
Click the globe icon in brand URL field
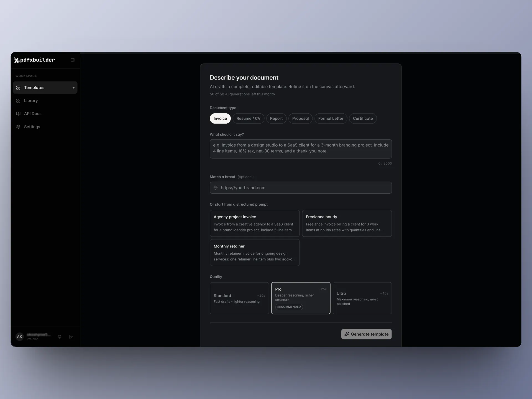(216, 188)
